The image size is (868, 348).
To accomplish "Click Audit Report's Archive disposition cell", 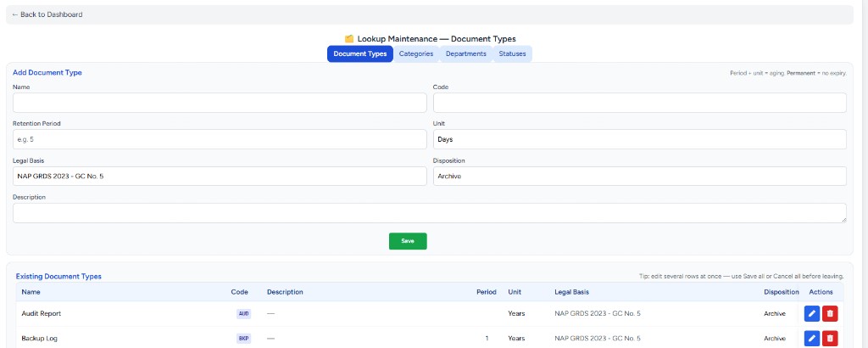I will [x=775, y=314].
